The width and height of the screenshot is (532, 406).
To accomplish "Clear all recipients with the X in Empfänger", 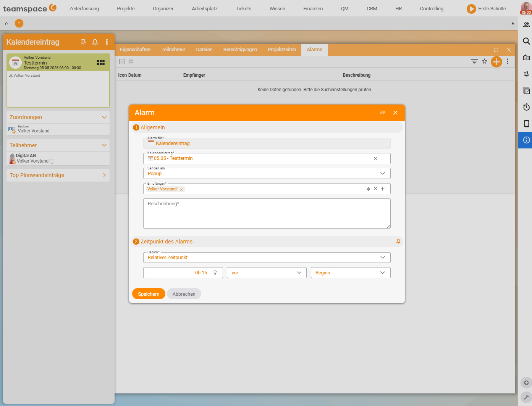I will point(375,189).
